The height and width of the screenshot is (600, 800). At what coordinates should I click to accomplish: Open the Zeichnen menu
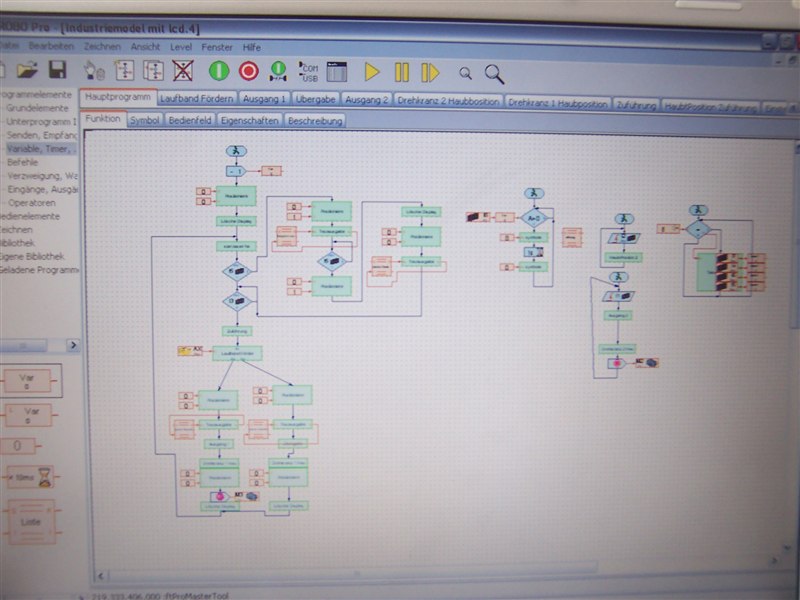click(102, 46)
